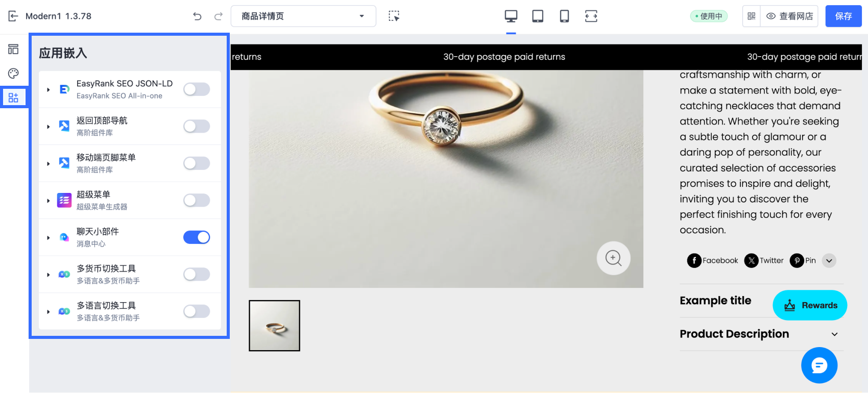Expand the 多货币切换工具 row
The image size is (868, 393).
pos(49,275)
